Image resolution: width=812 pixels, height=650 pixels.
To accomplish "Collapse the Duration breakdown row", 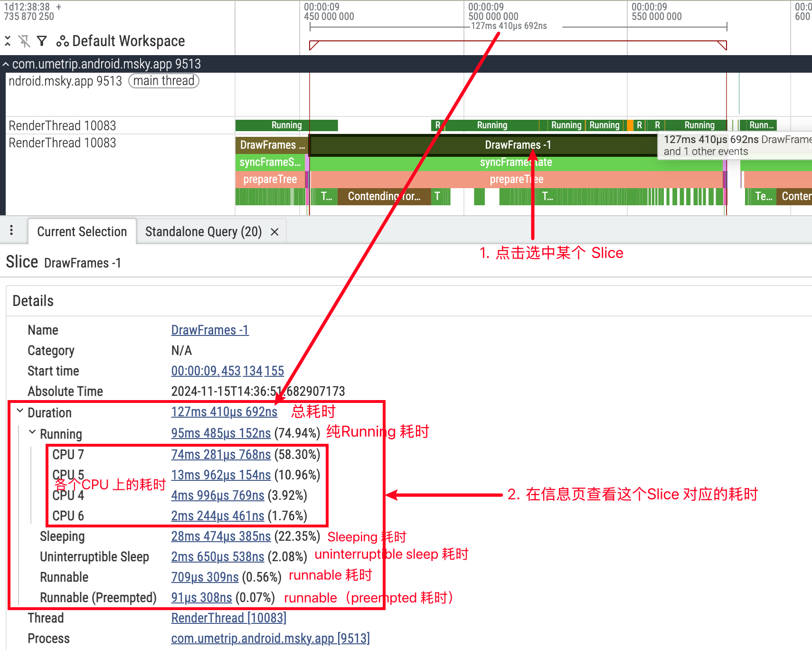I will click(20, 411).
